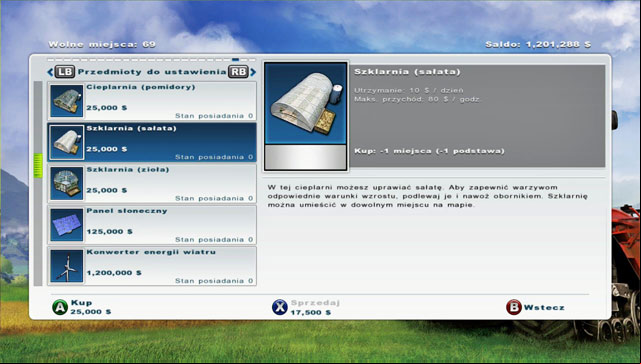Click the large greenhouse preview image
Viewport: 641px width, 364px height.
click(305, 103)
